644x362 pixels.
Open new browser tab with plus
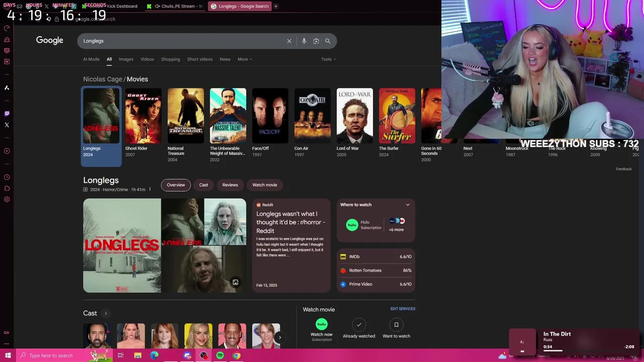(x=276, y=6)
